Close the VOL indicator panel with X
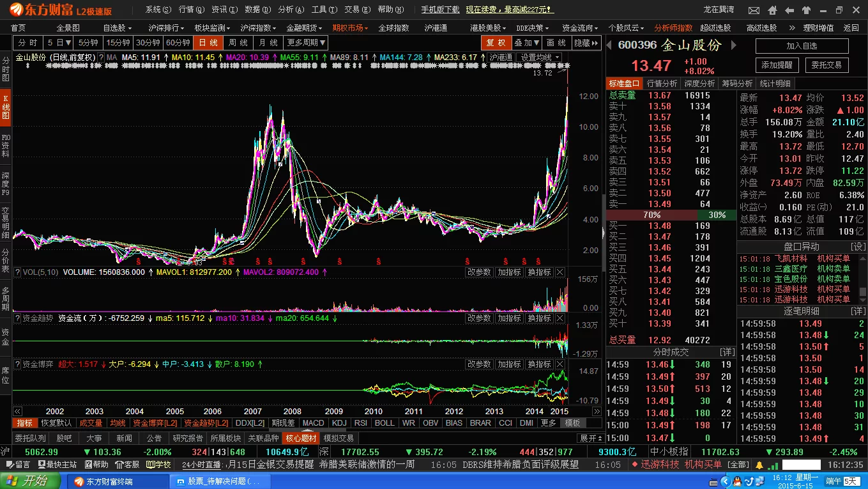Image resolution: width=868 pixels, height=489 pixels. (560, 272)
